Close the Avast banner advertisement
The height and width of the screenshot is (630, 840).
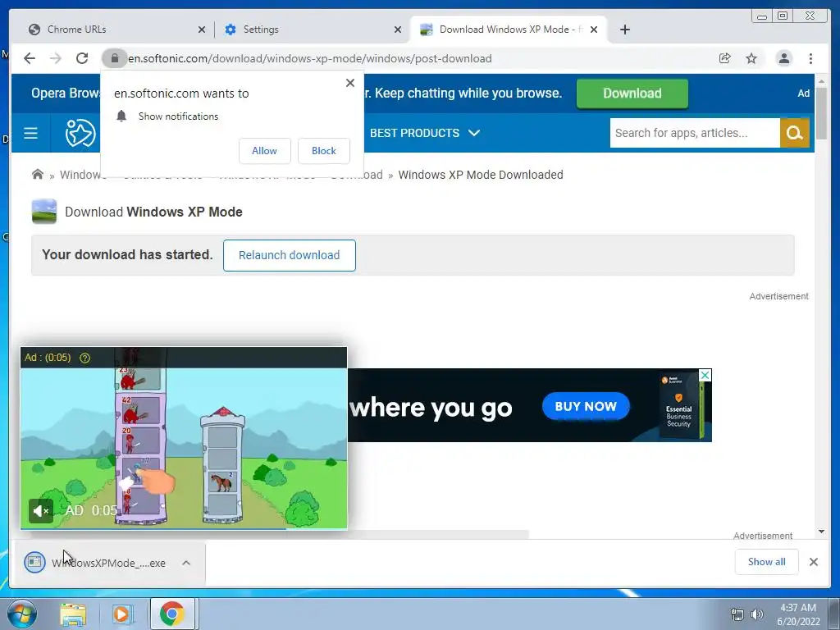pos(705,375)
